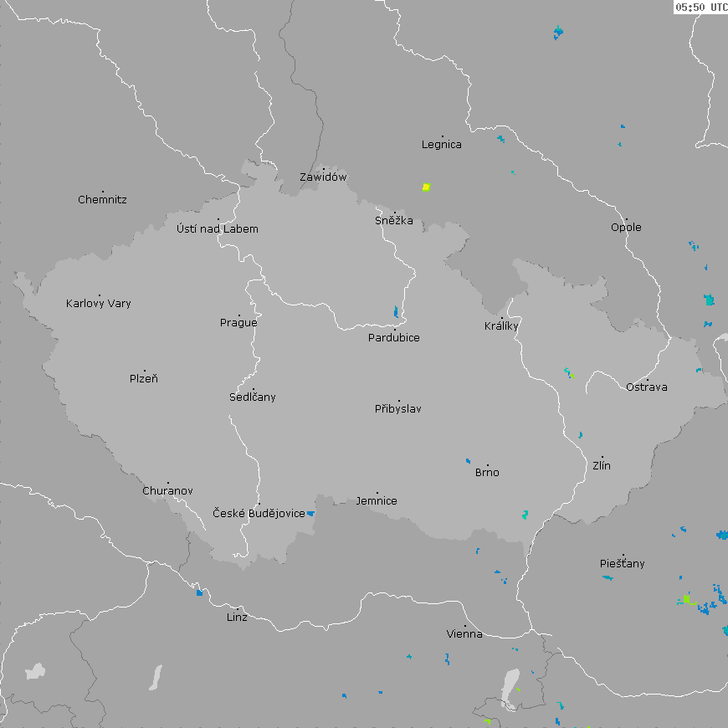This screenshot has width=728, height=728.
Task: Click the Sněžka label
Action: tap(394, 221)
